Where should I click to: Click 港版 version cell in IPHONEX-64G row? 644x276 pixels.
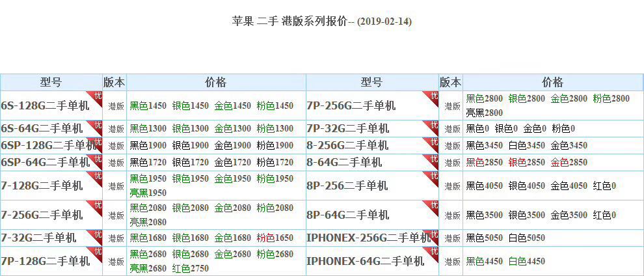[x=452, y=261]
